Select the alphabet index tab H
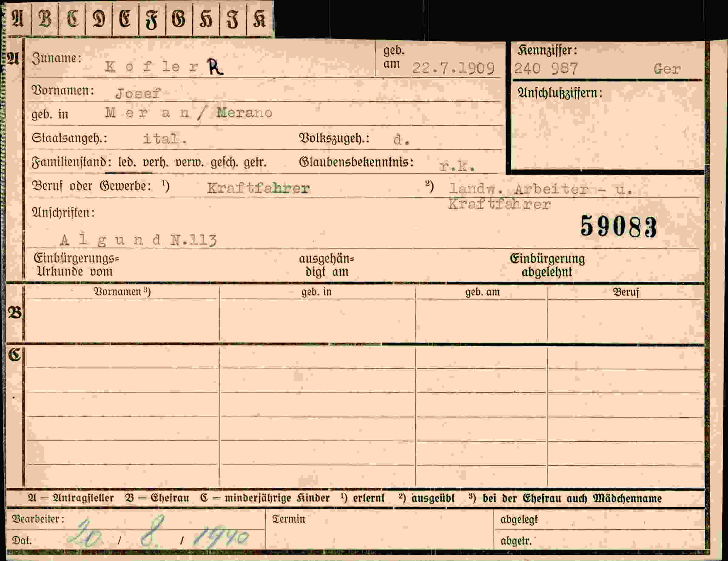The width and height of the screenshot is (728, 561). click(x=206, y=18)
